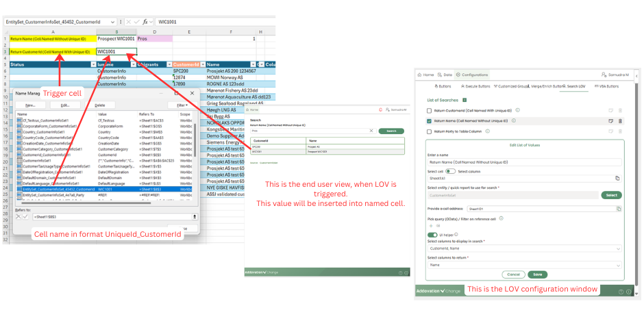Image resolution: width=644 pixels, height=310 pixels.
Task: Switch to the VBA Buttons tab
Action: coord(606,86)
